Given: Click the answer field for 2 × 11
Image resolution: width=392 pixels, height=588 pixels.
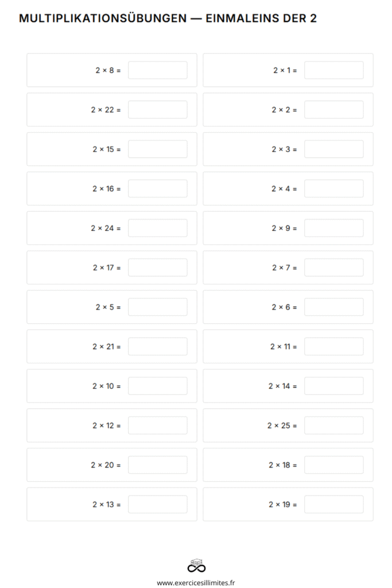Looking at the screenshot, I should pos(333,346).
